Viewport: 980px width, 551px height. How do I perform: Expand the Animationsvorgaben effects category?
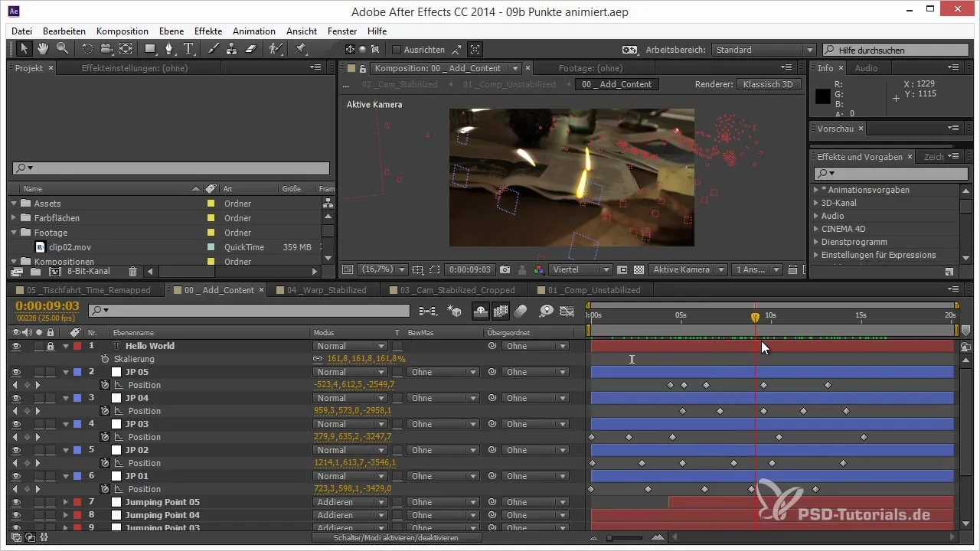point(816,190)
